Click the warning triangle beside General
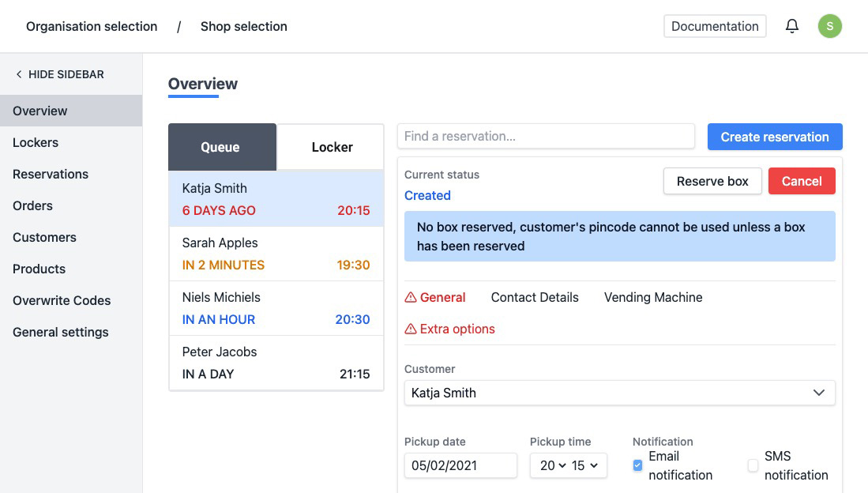This screenshot has width=868, height=493. tap(411, 298)
